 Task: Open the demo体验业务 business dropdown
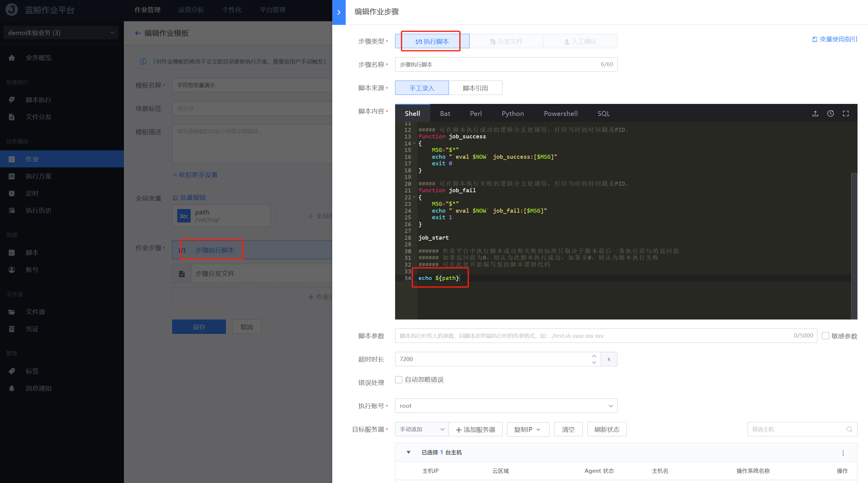pyautogui.click(x=61, y=33)
